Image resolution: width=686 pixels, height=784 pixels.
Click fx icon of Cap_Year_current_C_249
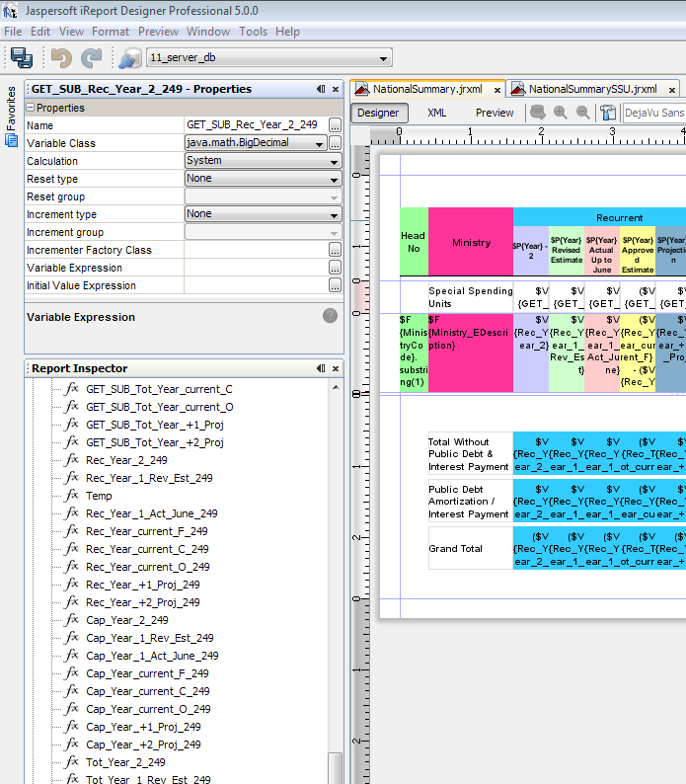[x=72, y=690]
